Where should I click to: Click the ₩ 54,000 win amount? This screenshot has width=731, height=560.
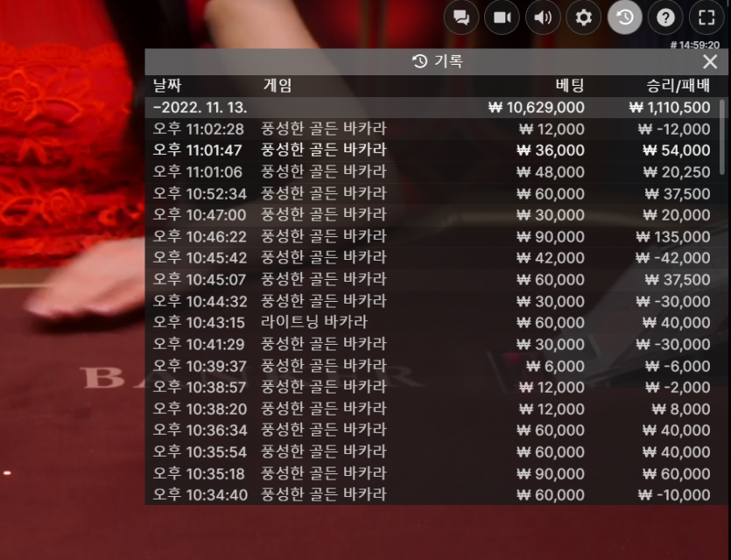point(677,150)
